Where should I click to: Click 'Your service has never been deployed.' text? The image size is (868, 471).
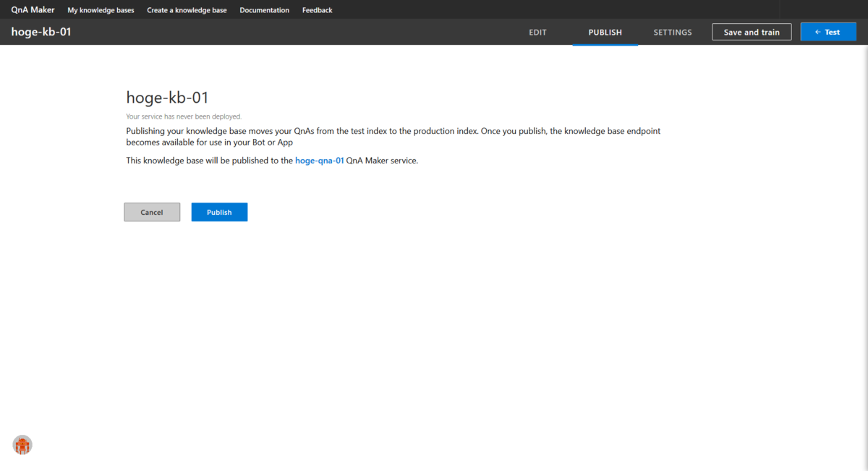[x=184, y=116]
